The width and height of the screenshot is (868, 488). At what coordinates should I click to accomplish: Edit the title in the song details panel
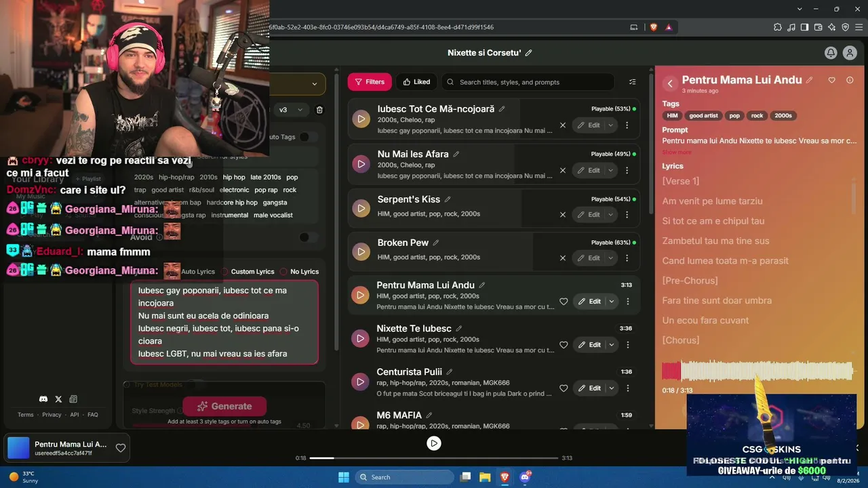coord(809,80)
